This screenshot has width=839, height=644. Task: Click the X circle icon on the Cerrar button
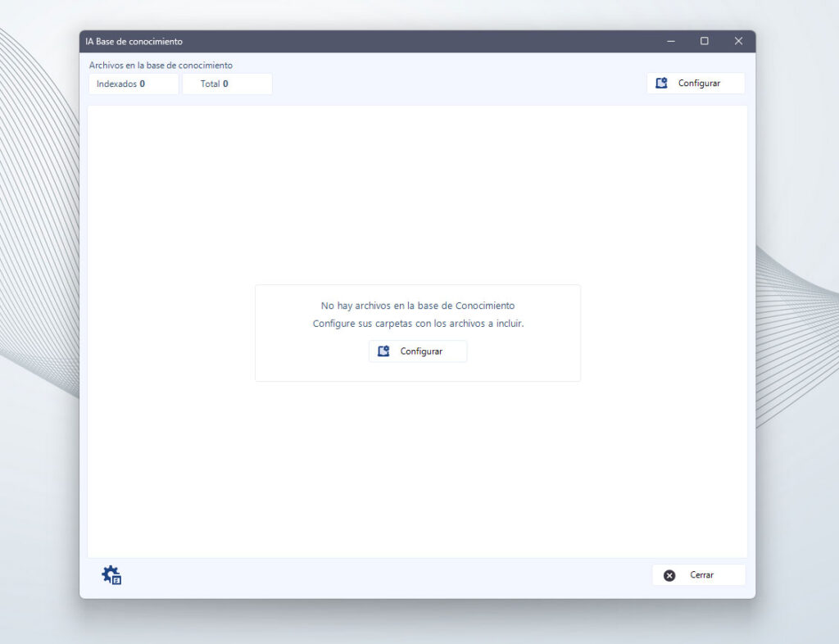tap(670, 575)
